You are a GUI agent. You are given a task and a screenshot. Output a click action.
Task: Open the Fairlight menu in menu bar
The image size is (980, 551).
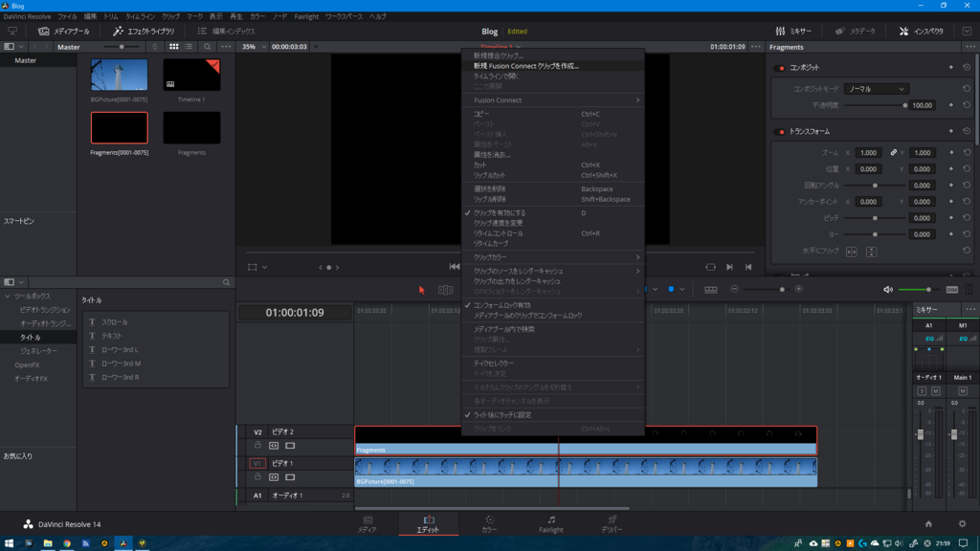point(306,17)
